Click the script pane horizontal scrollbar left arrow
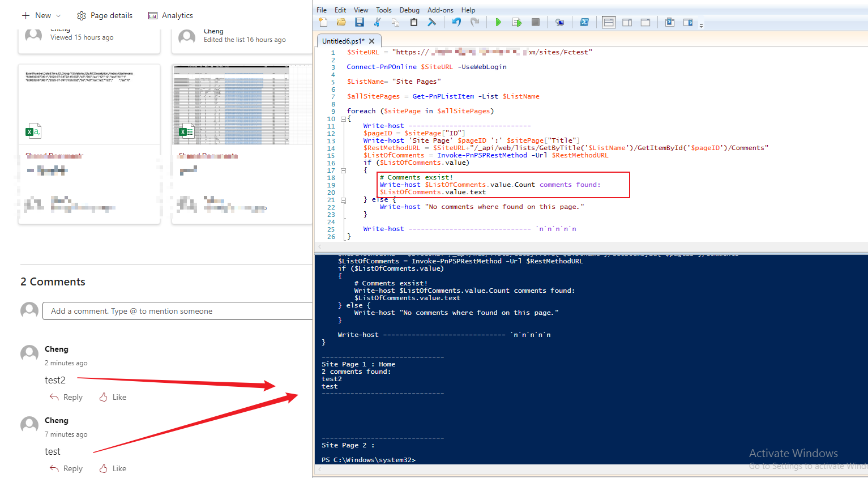Image resolution: width=868 pixels, height=478 pixels. pos(319,246)
